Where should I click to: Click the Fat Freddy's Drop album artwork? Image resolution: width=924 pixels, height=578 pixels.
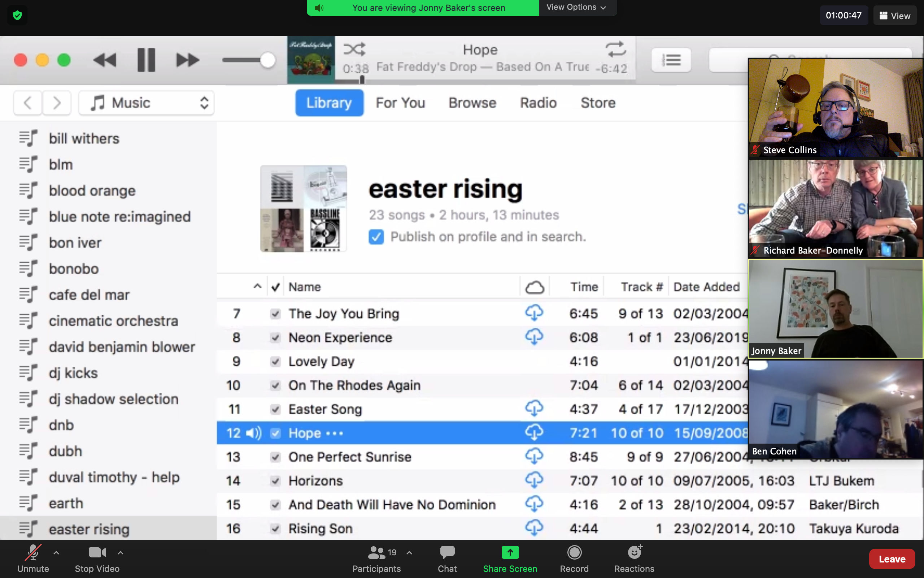(x=311, y=60)
